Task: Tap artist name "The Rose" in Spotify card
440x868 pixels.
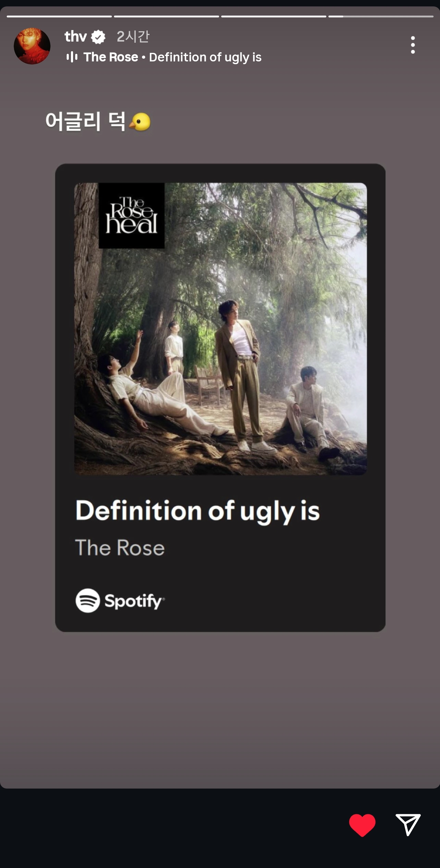Action: click(120, 548)
